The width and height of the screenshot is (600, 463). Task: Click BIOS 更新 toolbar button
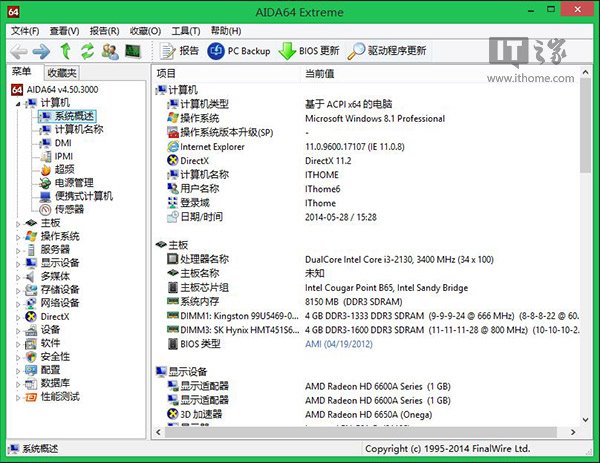[309, 51]
